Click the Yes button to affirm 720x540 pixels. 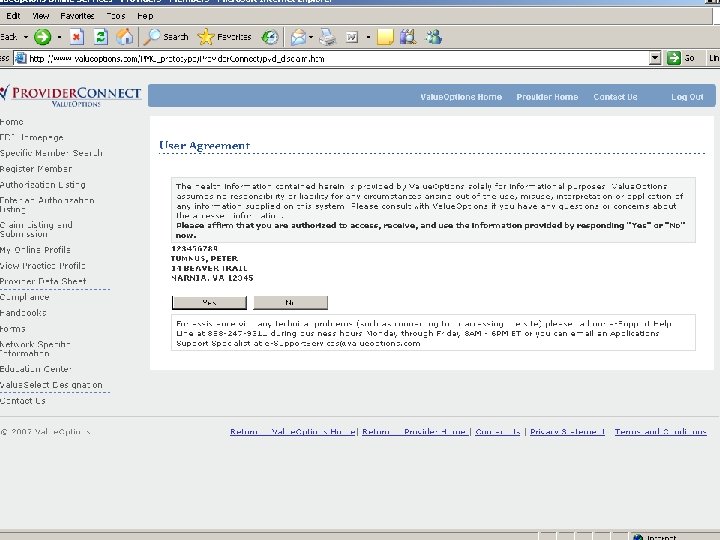pyautogui.click(x=209, y=303)
